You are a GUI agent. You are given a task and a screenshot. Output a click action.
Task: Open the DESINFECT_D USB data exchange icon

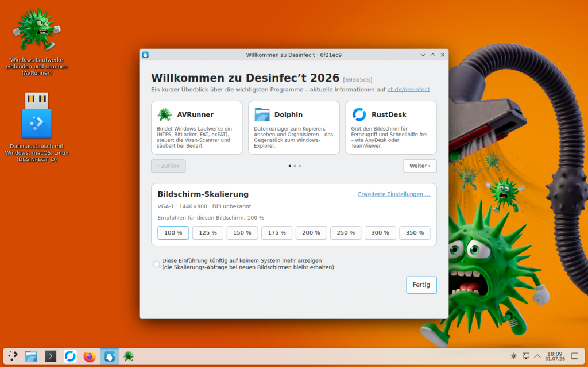click(36, 115)
